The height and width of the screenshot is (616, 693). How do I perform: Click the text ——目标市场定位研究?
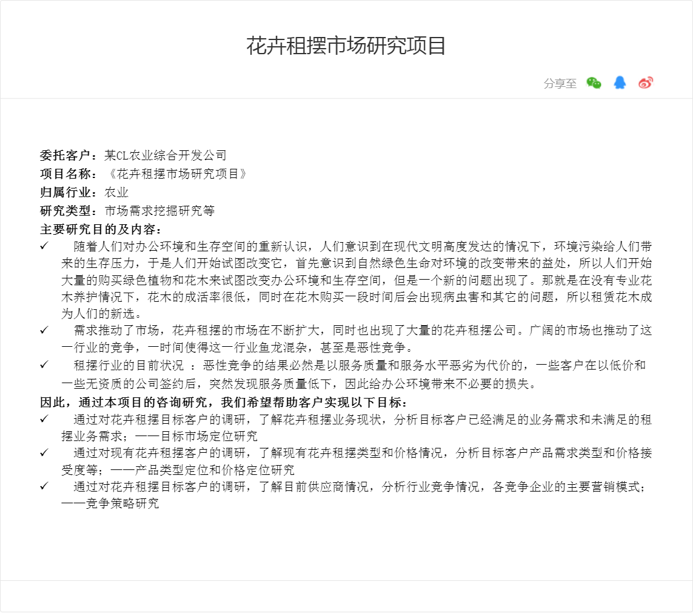197,437
